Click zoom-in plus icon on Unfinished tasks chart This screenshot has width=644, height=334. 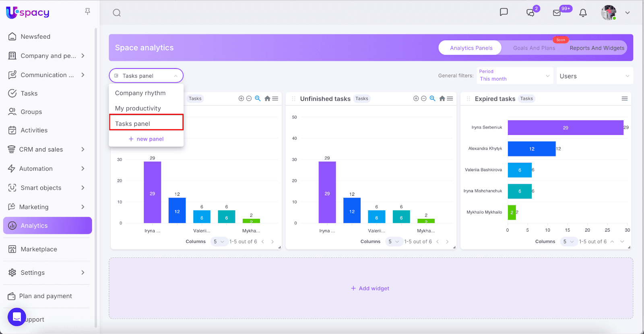tap(416, 99)
